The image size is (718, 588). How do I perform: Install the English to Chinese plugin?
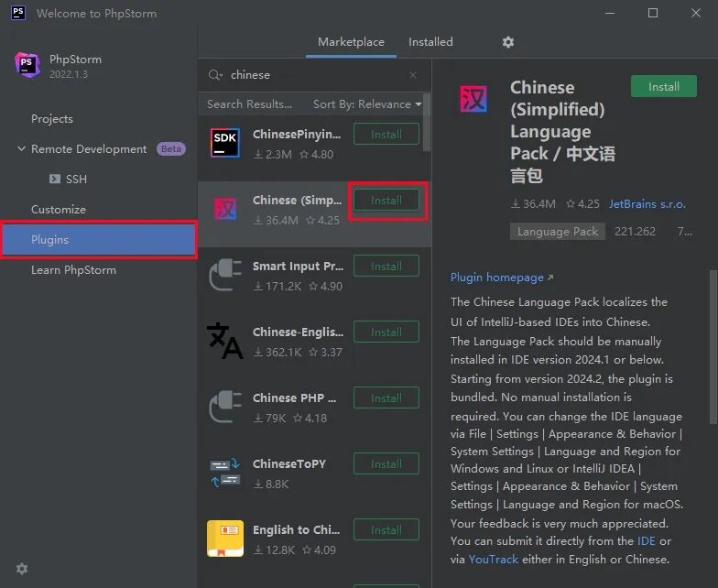pyautogui.click(x=386, y=529)
